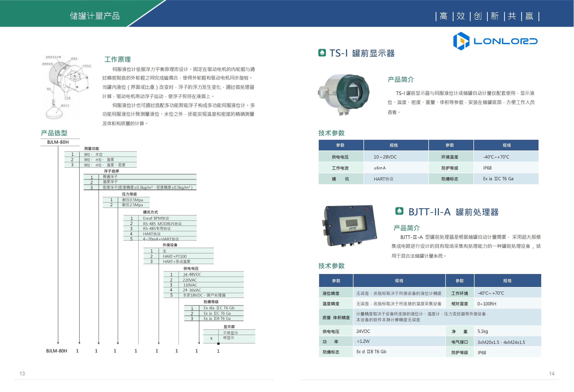The width and height of the screenshot is (574, 392).
Task: Click the '温度浮子' option row
Action: (x=140, y=182)
